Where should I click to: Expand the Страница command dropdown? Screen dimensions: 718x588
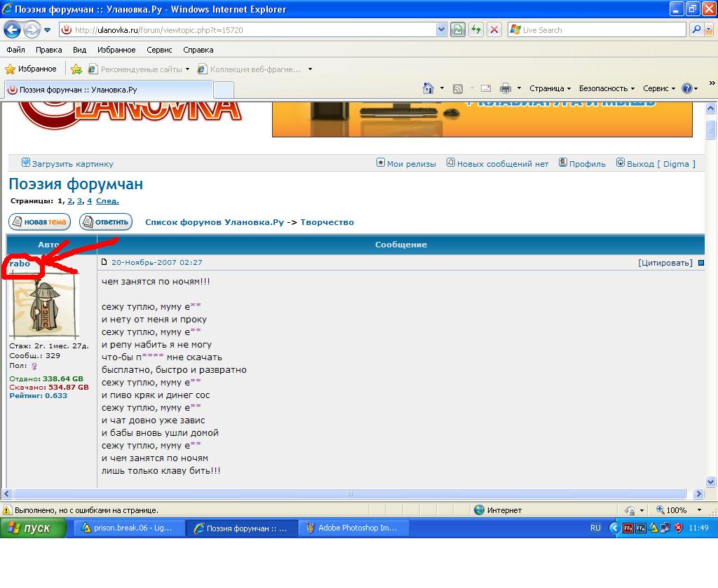[x=550, y=88]
